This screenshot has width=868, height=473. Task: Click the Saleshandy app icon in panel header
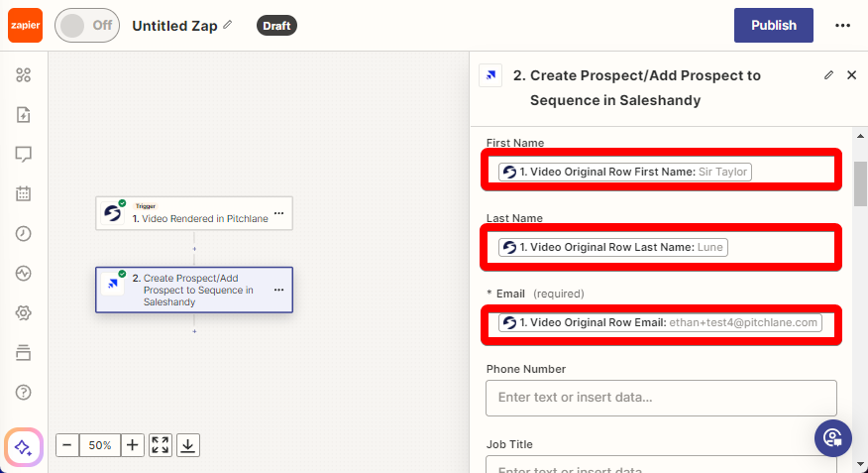point(490,75)
